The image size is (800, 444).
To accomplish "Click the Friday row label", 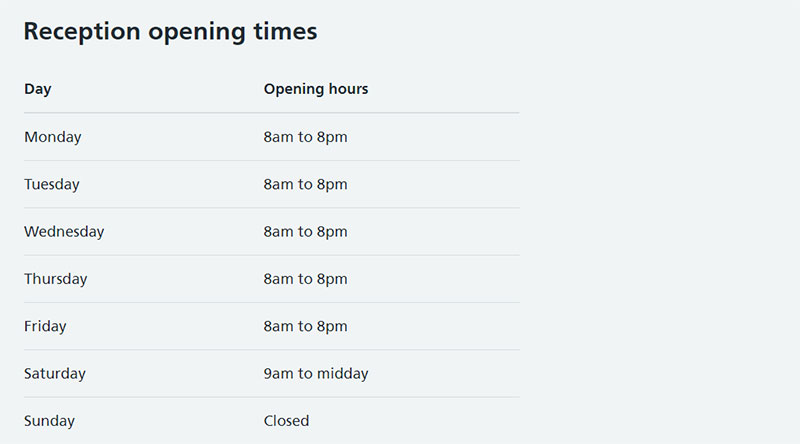I will tap(45, 327).
